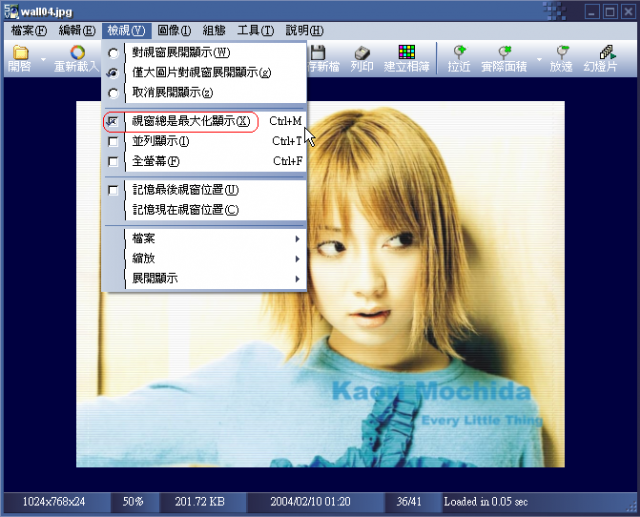Image resolution: width=640 pixels, height=517 pixels.
Task: Click the 存新檔 save-as floppy icon
Action: pos(318,53)
